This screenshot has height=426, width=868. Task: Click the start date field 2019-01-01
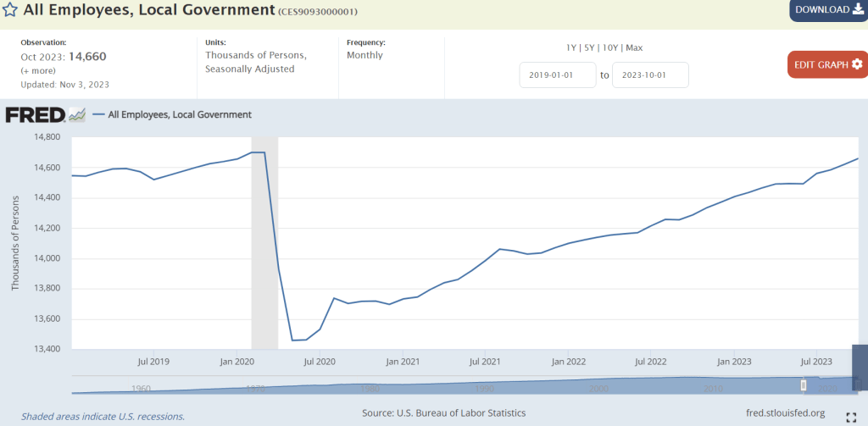(558, 75)
